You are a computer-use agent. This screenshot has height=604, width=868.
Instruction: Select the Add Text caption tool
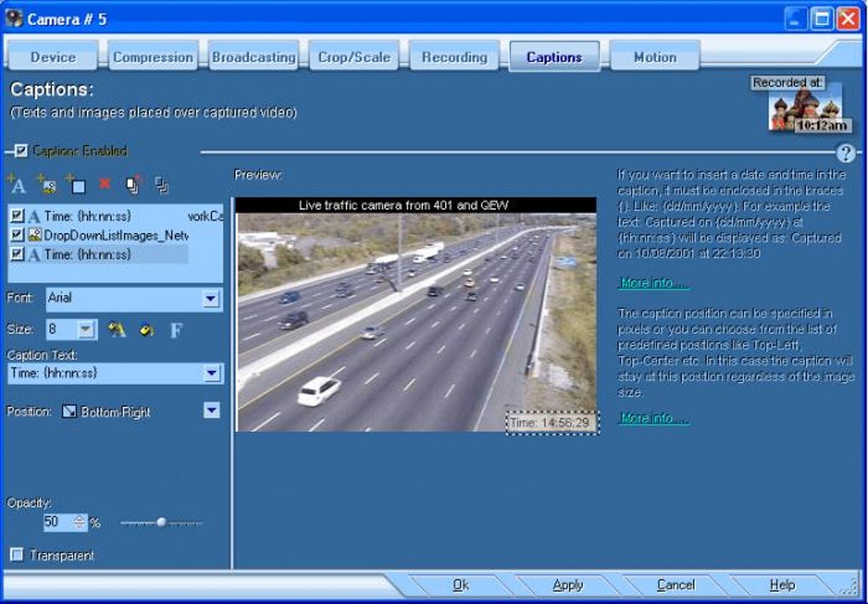click(x=17, y=183)
